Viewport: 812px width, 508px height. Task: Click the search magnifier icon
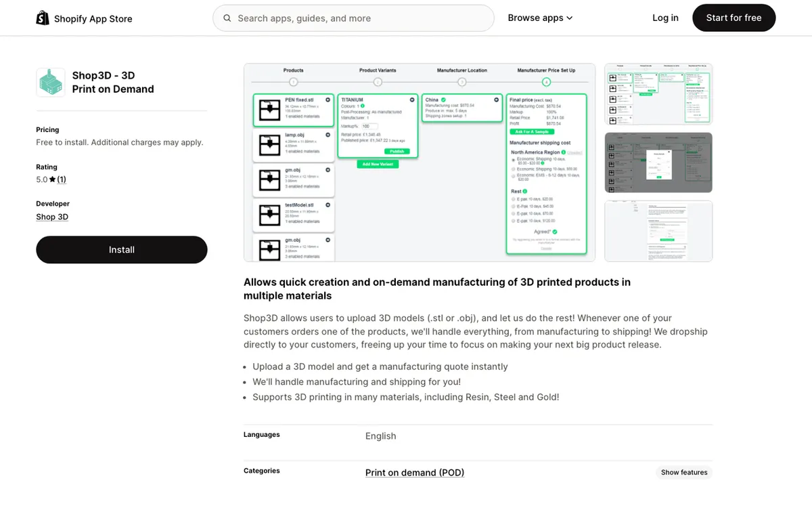coord(227,18)
